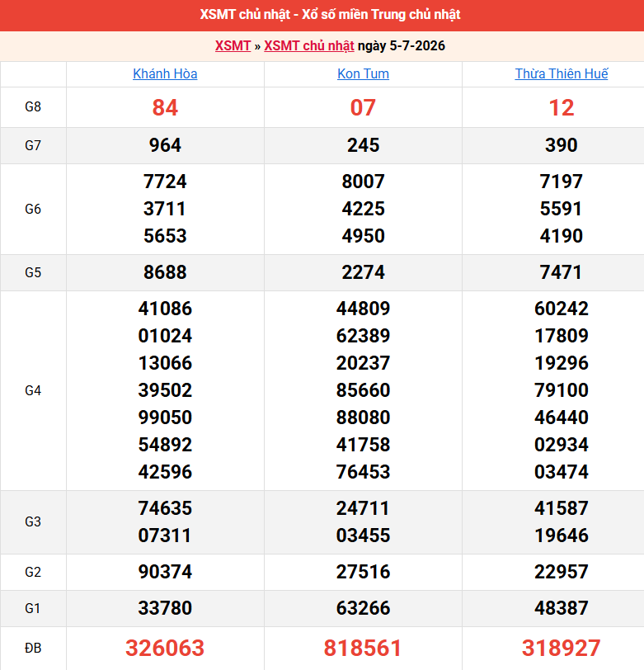Open the Khánh Hòa province link

[x=165, y=74]
